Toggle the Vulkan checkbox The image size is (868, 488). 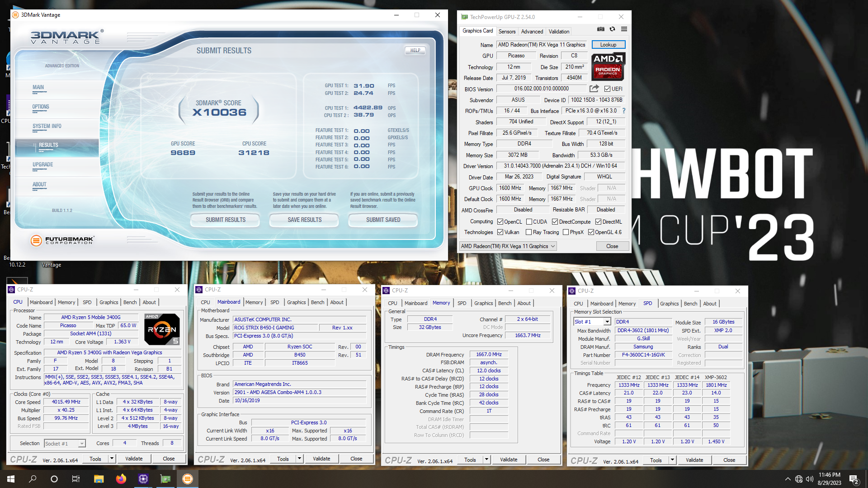[x=500, y=232]
